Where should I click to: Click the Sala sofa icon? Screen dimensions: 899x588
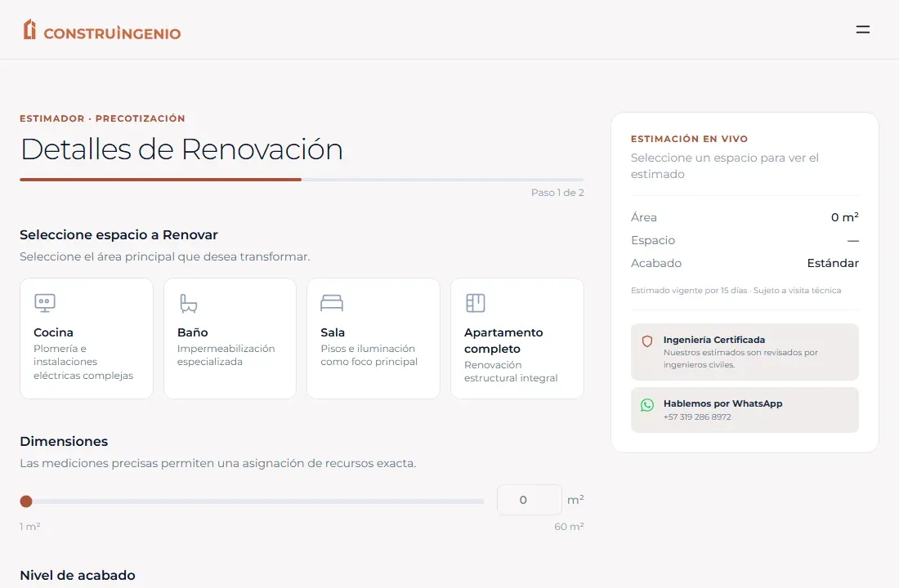(331, 303)
